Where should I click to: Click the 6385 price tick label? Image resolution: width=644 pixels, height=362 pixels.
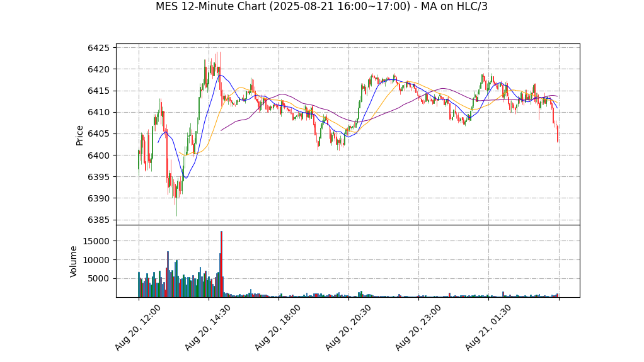coord(98,220)
